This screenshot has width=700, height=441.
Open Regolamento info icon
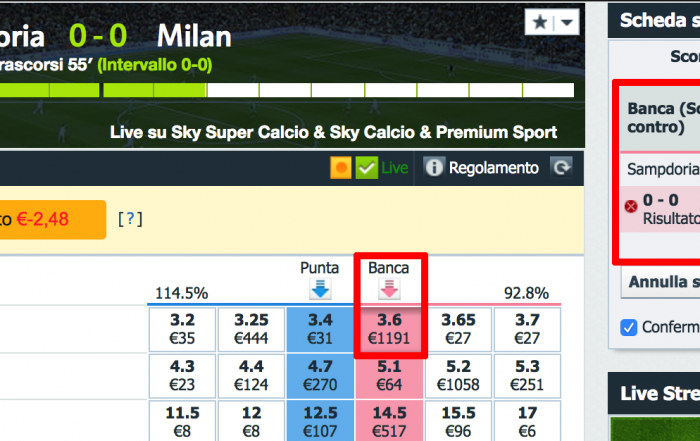pos(433,168)
